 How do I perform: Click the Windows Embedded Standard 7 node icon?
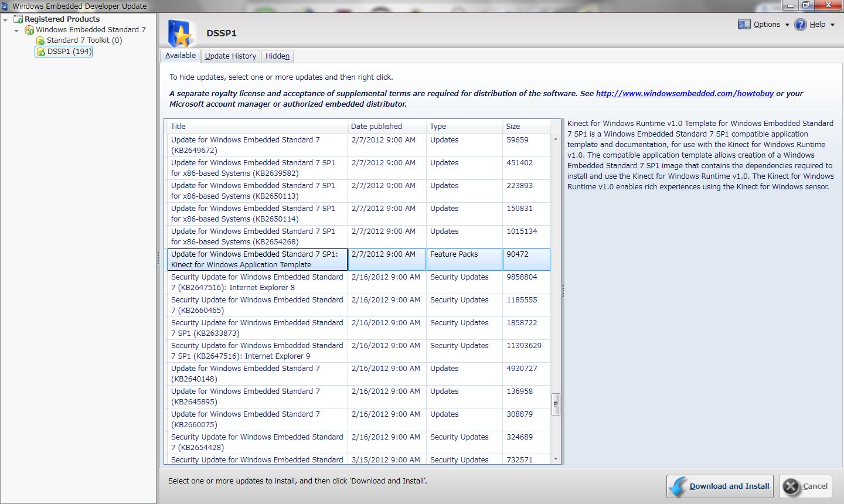(x=29, y=30)
